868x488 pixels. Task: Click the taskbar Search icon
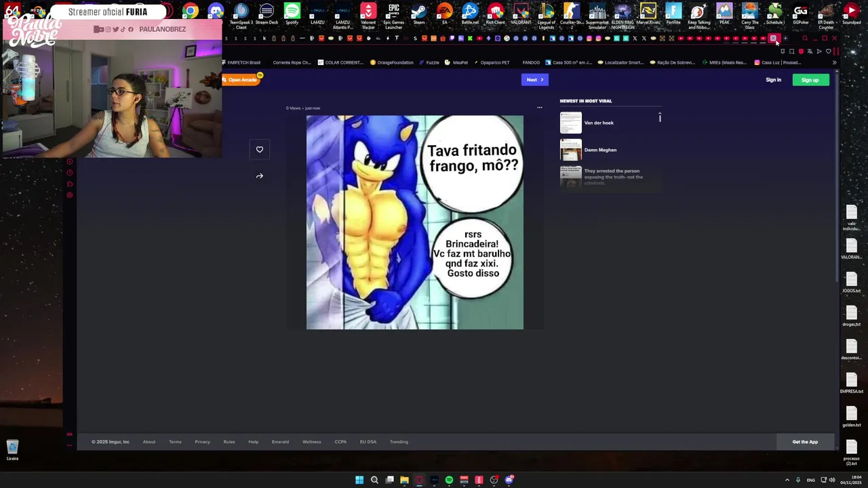click(x=374, y=480)
